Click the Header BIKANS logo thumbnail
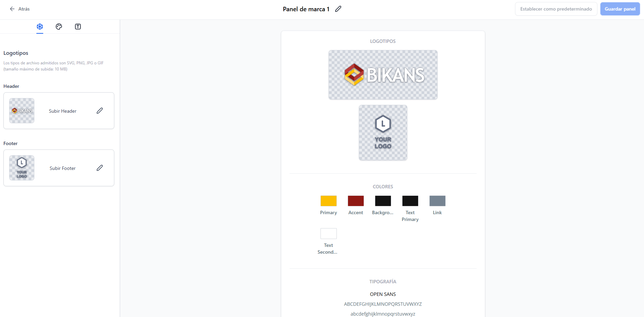Image resolution: width=644 pixels, height=317 pixels. tap(22, 111)
